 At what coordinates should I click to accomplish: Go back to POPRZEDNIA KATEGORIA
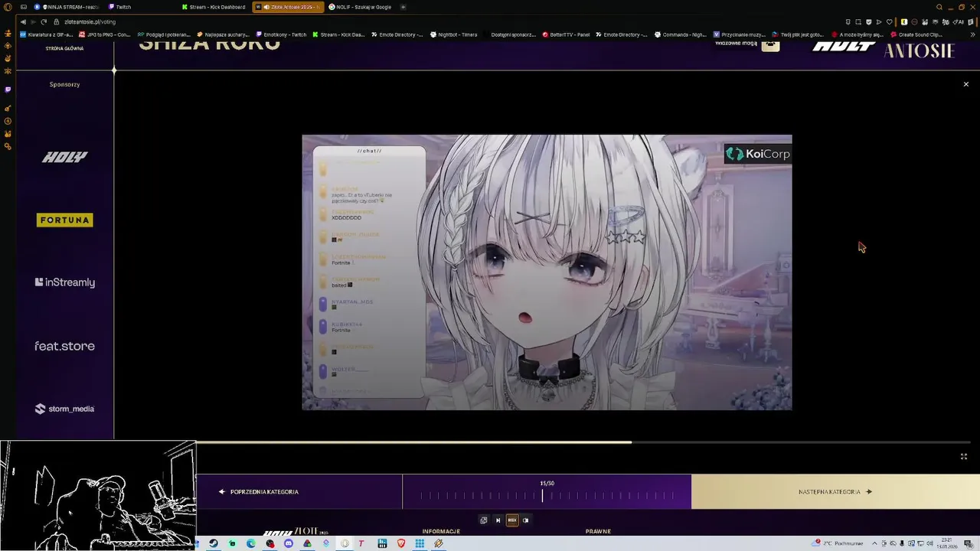coord(259,492)
